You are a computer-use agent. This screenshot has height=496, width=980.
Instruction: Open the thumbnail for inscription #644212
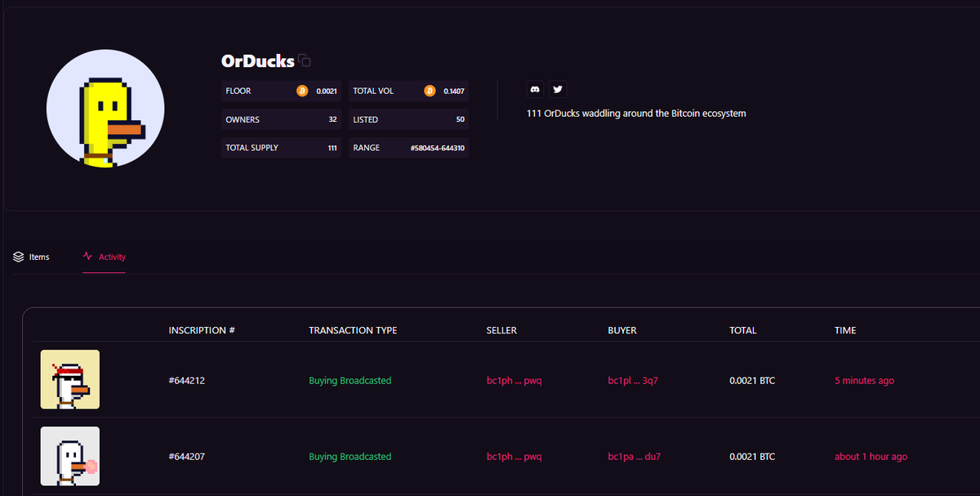70,380
